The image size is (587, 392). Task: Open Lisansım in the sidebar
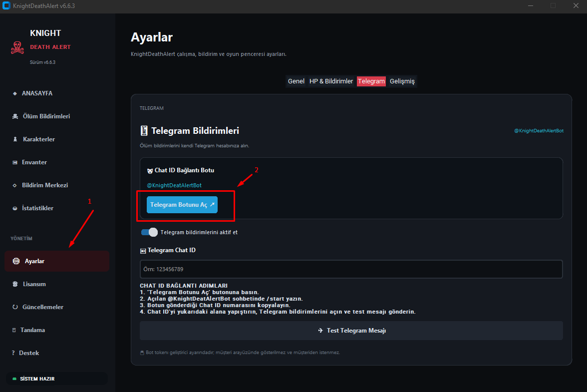34,284
